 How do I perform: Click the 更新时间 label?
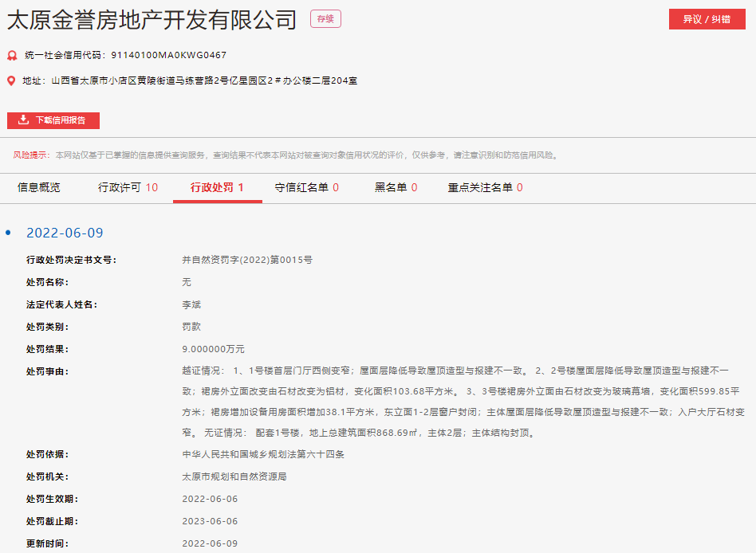tap(47, 543)
